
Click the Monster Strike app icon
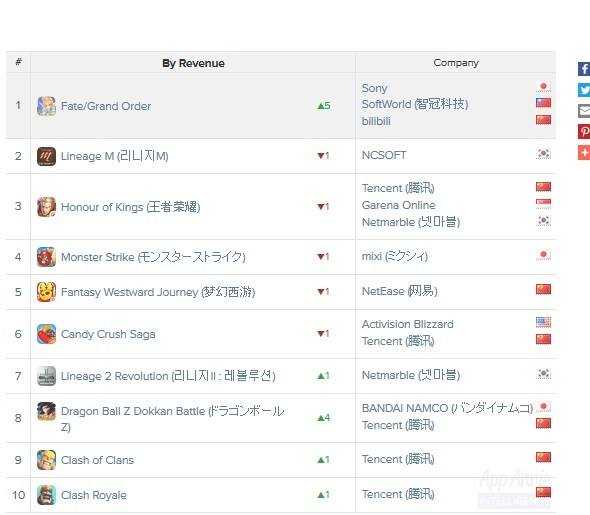[x=46, y=257]
